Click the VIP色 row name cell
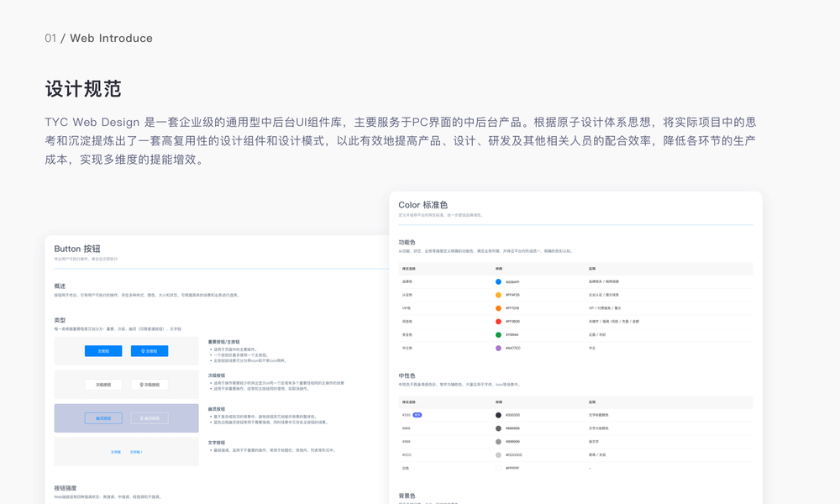Image resolution: width=840 pixels, height=504 pixels. point(407,308)
